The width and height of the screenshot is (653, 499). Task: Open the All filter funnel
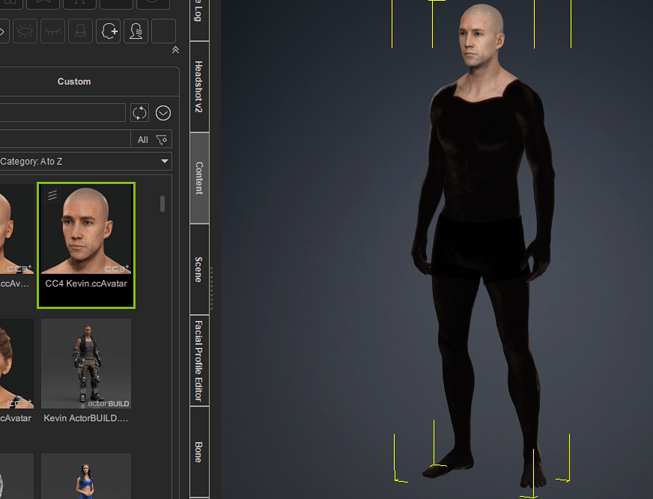[x=162, y=140]
